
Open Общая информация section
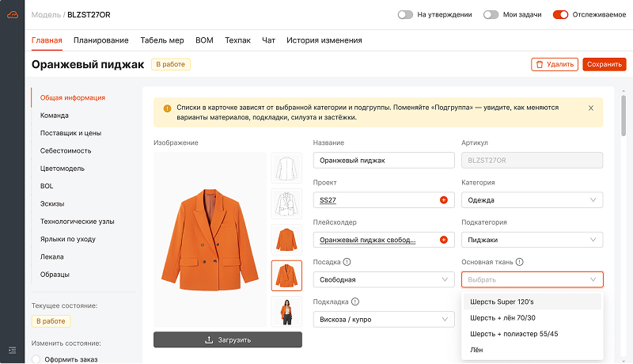click(x=73, y=97)
